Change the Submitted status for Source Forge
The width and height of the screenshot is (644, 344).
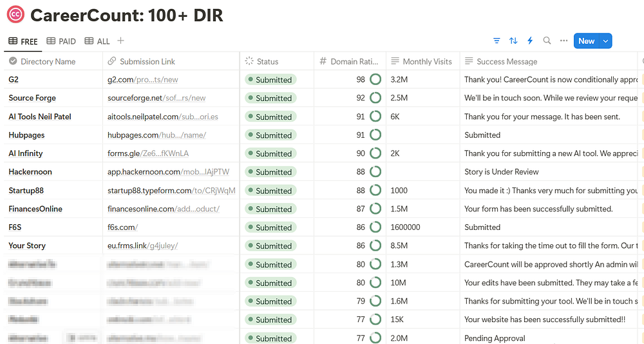pos(270,98)
